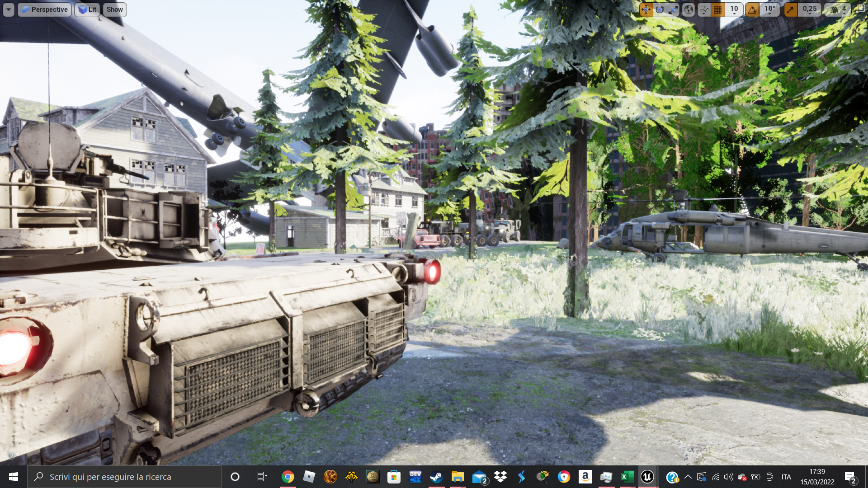868x488 pixels.
Task: Open the Perspective viewport type menu
Action: tap(44, 9)
